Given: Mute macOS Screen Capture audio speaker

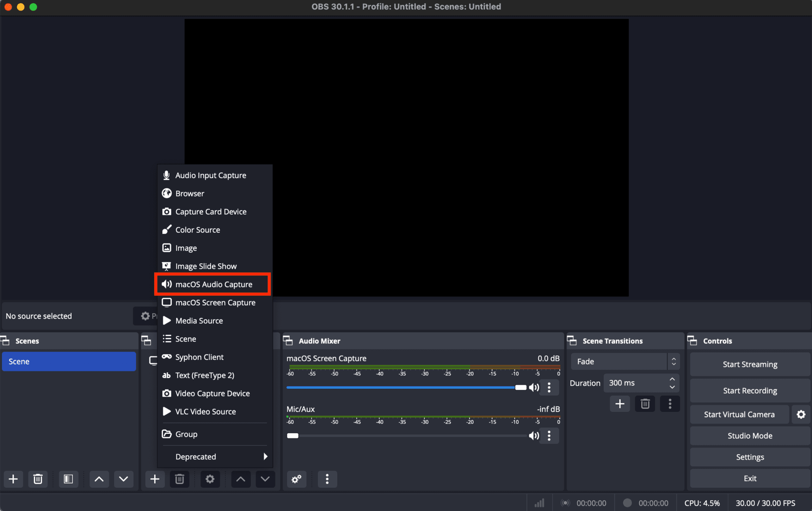Looking at the screenshot, I should [x=534, y=388].
